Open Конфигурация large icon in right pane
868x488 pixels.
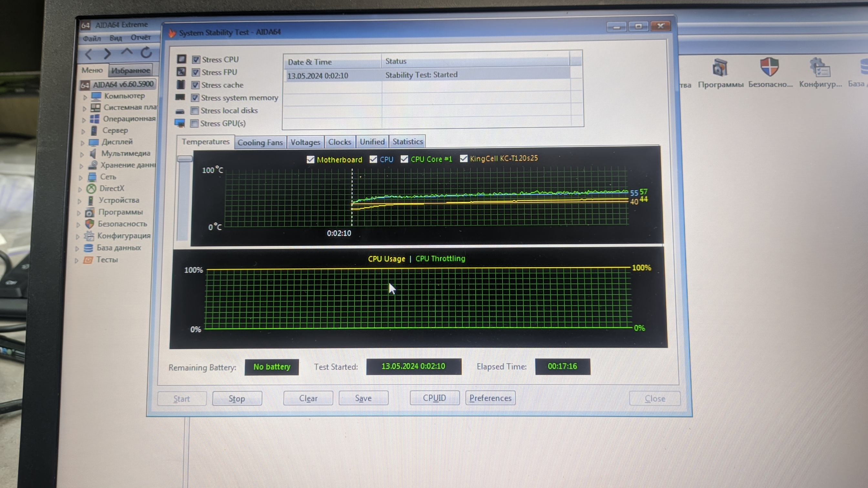click(x=820, y=67)
